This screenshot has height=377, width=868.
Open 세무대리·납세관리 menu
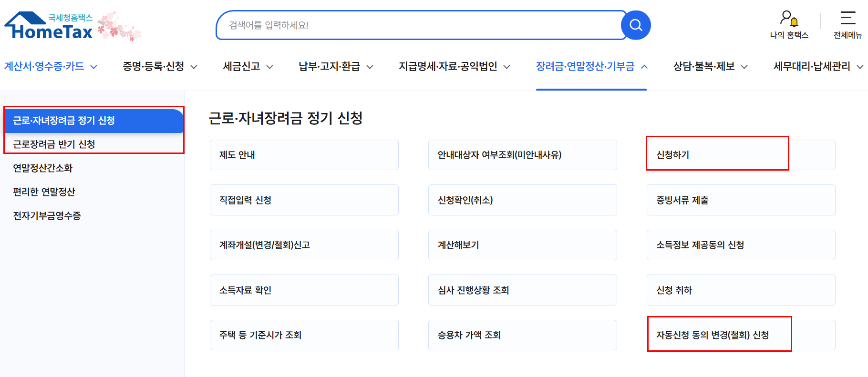pyautogui.click(x=812, y=66)
